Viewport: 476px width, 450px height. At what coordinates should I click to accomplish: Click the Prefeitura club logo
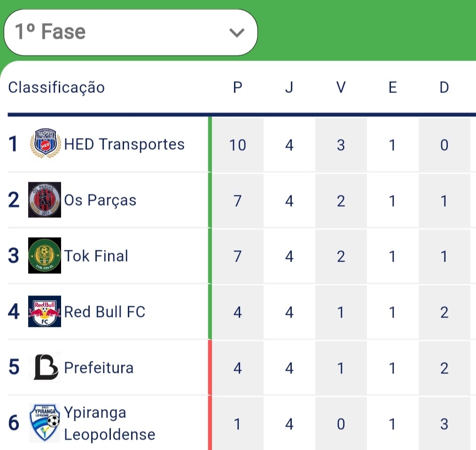45,368
